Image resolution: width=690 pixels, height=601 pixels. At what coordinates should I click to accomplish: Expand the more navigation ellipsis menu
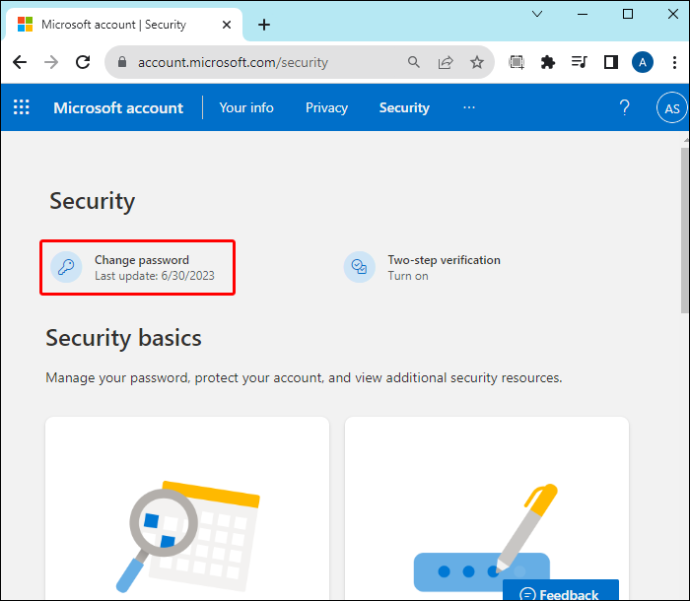469,108
